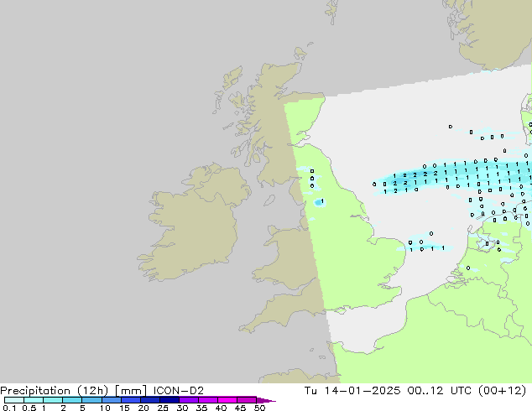Screen dimensions: 532x411
Task: Click the "0.1" legend scale label
Action: point(9,408)
